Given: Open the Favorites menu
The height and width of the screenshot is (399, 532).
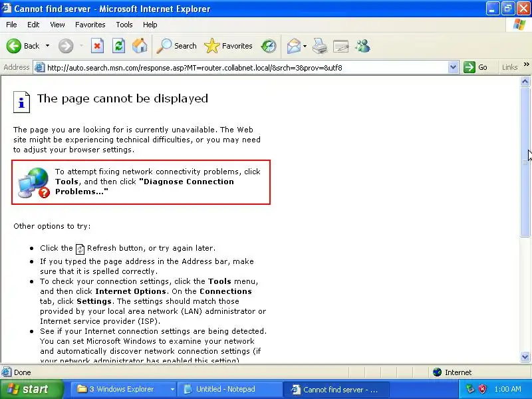Looking at the screenshot, I should click(x=90, y=25).
